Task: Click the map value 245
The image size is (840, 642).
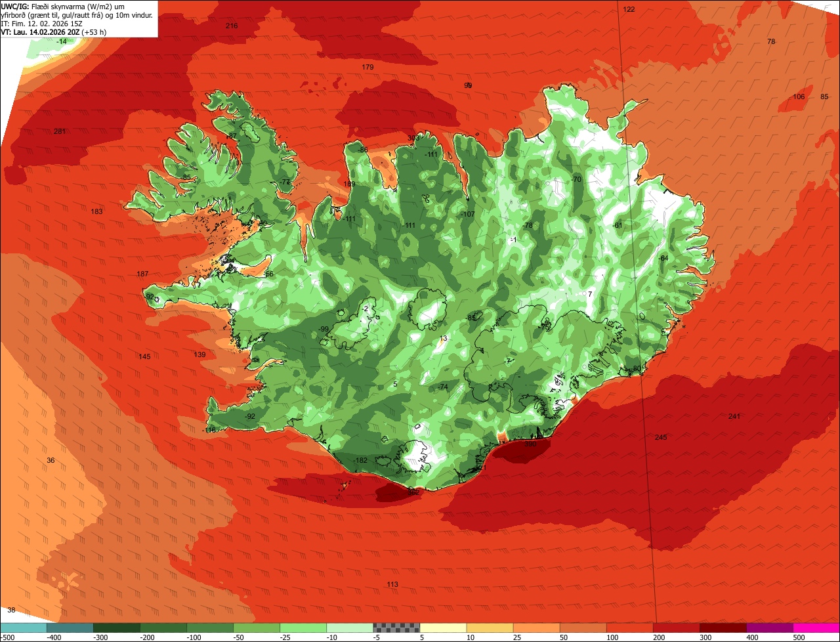Action: point(661,438)
